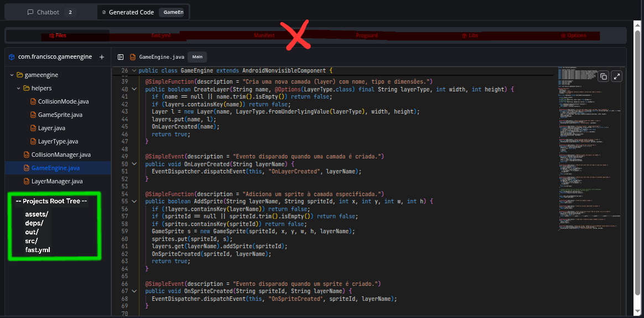
Task: Toggle the file sidebar panel icon
Action: (120, 57)
